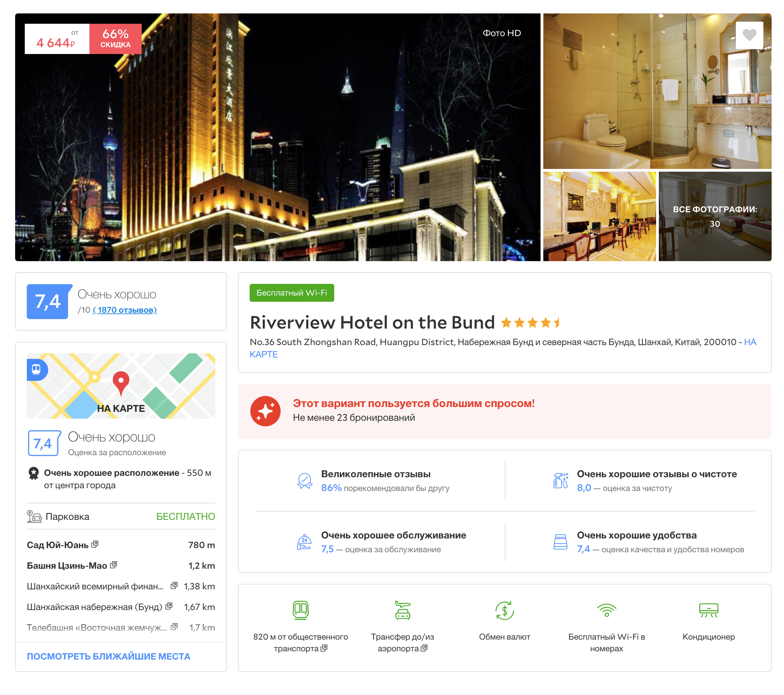Click transit icon on map thumbnail corner
784x695 pixels.
36,369
